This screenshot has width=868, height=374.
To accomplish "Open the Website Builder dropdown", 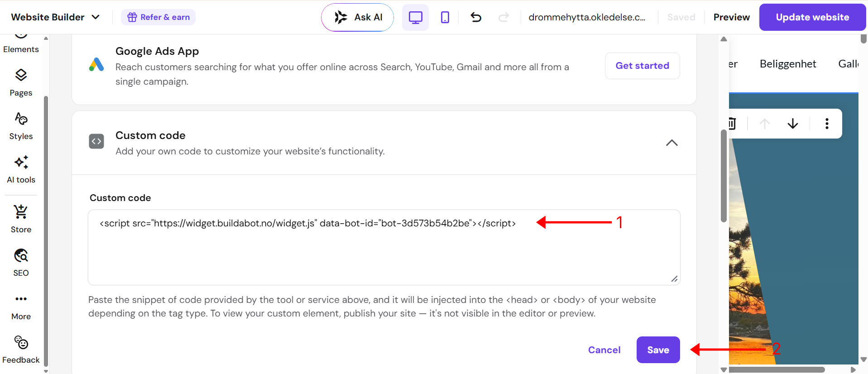I will tap(55, 17).
